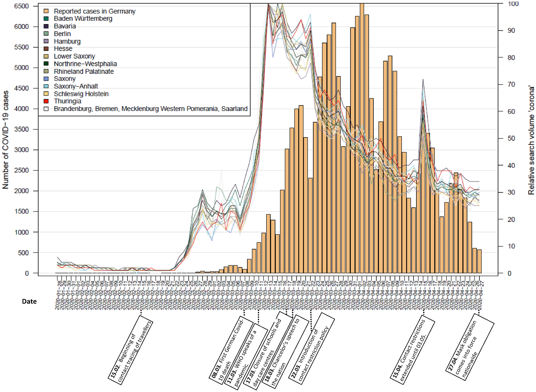Click the 15.02. contact tracing annotation box
This screenshot has width=536, height=392.
130,350
